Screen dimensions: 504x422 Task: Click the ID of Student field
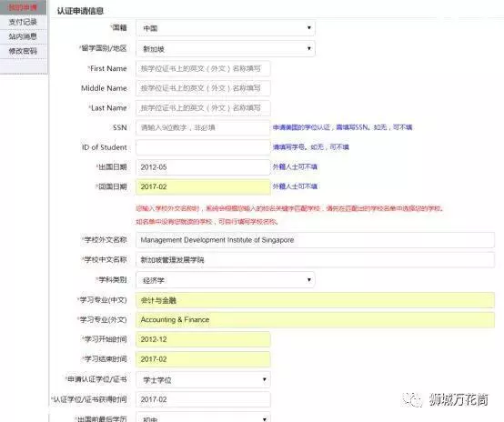[x=203, y=147]
